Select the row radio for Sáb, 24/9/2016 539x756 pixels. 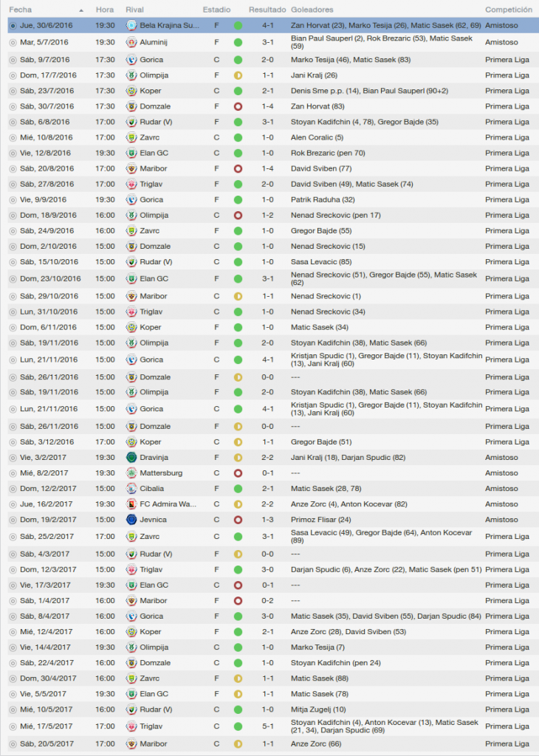13,231
